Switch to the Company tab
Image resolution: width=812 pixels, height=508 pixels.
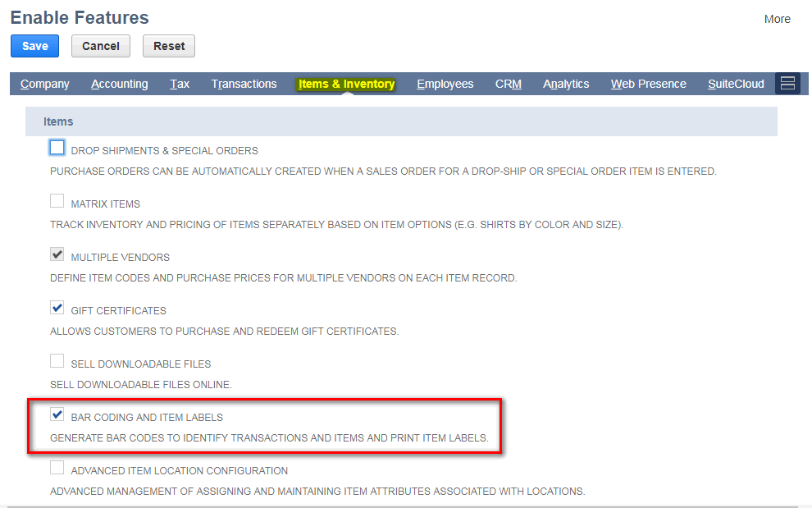point(44,83)
